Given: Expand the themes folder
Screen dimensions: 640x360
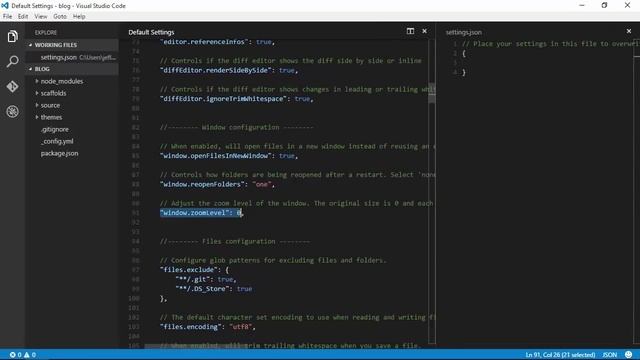Looking at the screenshot, I should [x=37, y=117].
